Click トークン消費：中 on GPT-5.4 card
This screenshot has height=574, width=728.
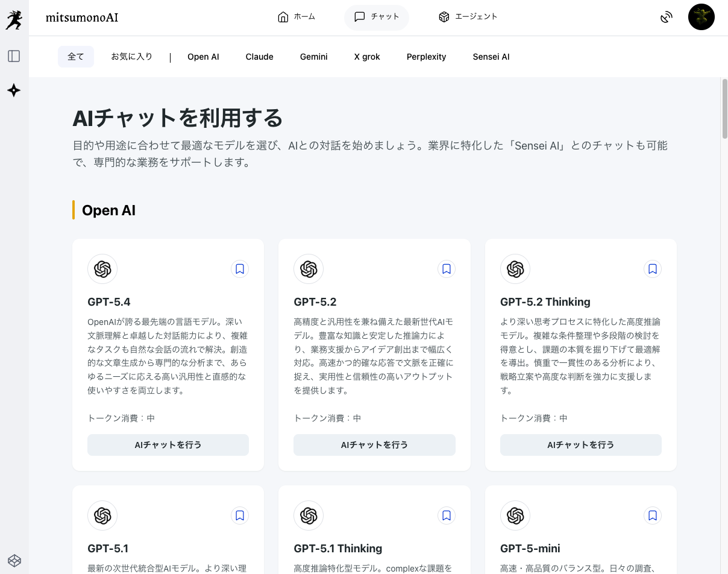pos(121,418)
